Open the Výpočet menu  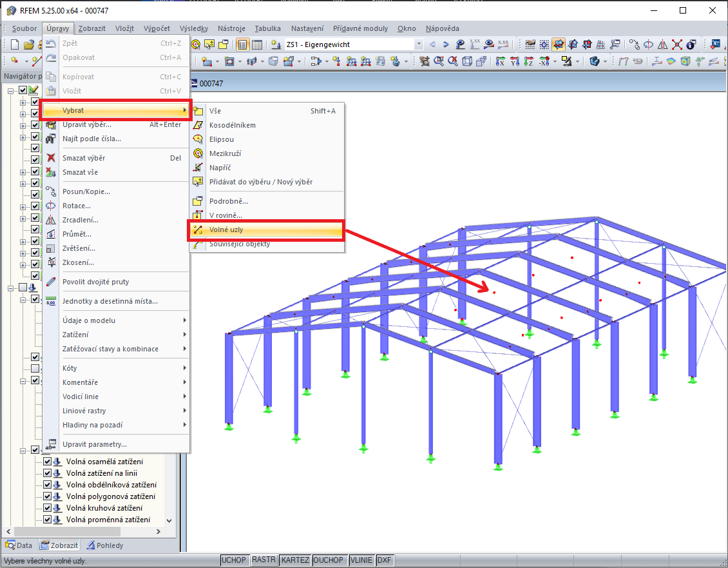(157, 28)
